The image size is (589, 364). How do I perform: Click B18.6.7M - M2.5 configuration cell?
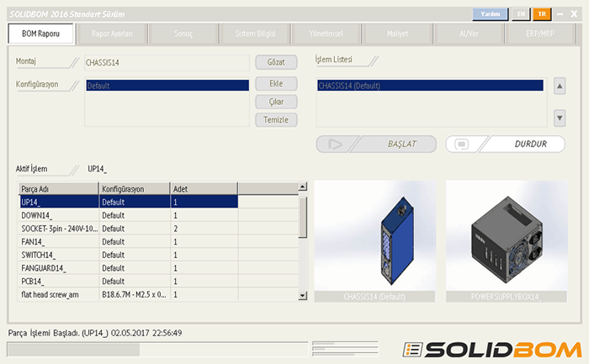pos(135,294)
